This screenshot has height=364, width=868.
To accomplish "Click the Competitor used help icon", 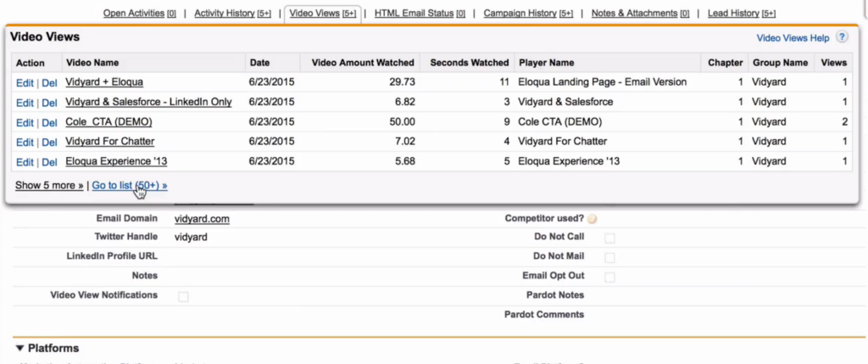I will click(x=592, y=219).
